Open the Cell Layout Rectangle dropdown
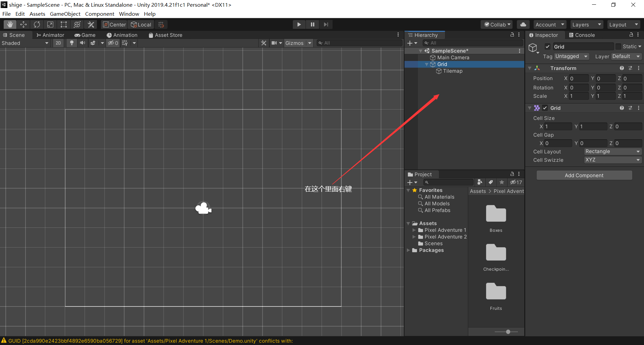 [x=613, y=151]
